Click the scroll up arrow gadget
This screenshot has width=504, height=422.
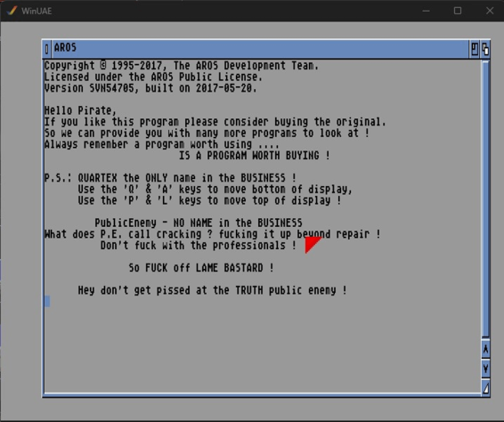(x=485, y=349)
